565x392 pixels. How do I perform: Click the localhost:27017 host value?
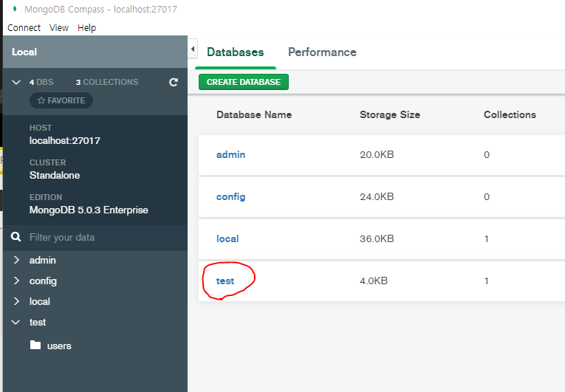[x=65, y=140]
